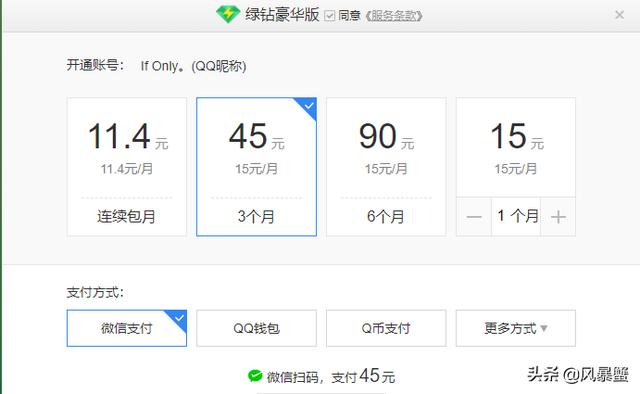Viewport: 640px width, 394px height.
Task: Click the If Only。(QQ昵称) account name
Action: point(193,66)
